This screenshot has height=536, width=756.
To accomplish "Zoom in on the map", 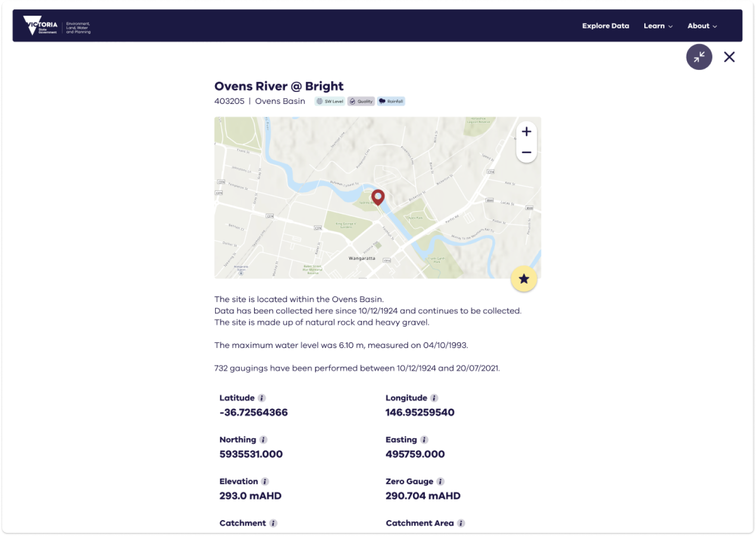I will 526,132.
